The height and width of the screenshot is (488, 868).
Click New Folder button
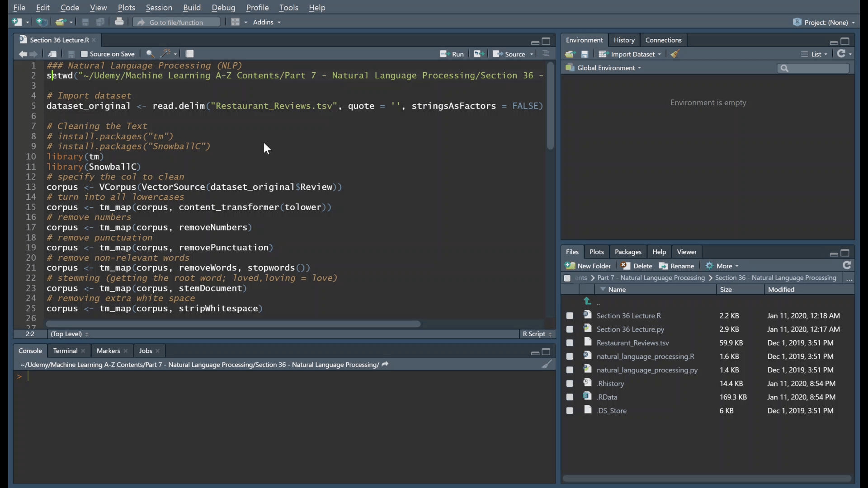tap(588, 266)
